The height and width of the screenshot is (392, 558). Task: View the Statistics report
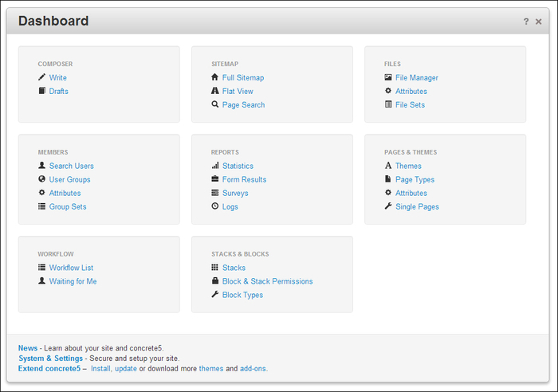tap(238, 166)
